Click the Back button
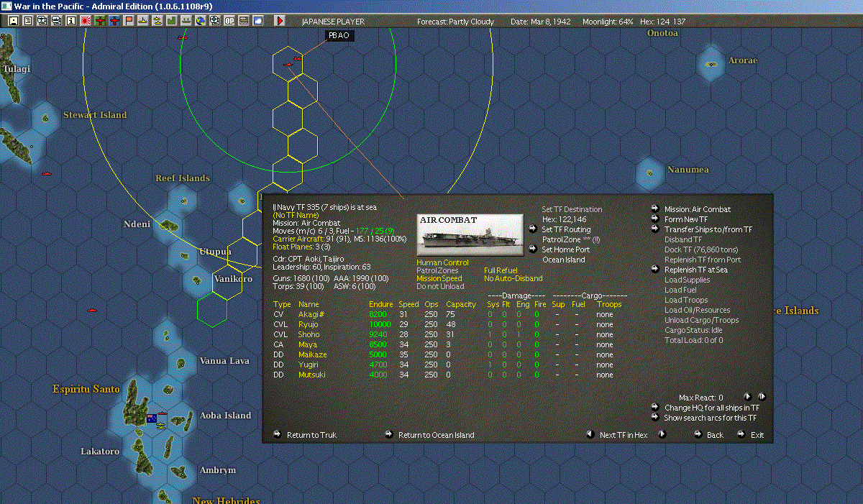This screenshot has height=504, width=863. (715, 435)
